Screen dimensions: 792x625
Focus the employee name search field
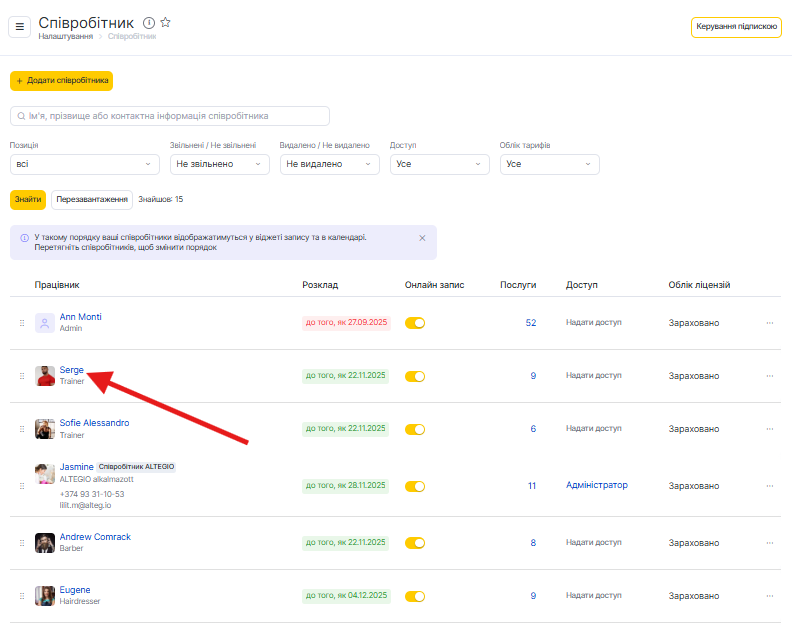[170, 116]
